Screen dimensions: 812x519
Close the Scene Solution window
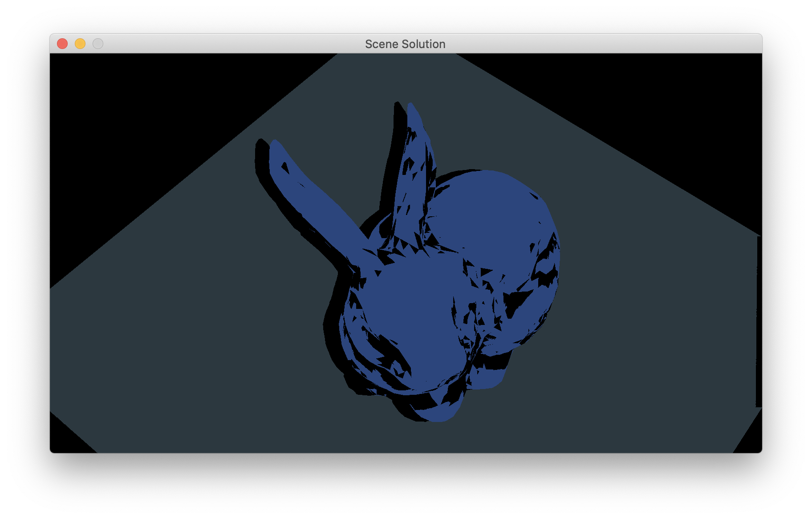[62, 44]
